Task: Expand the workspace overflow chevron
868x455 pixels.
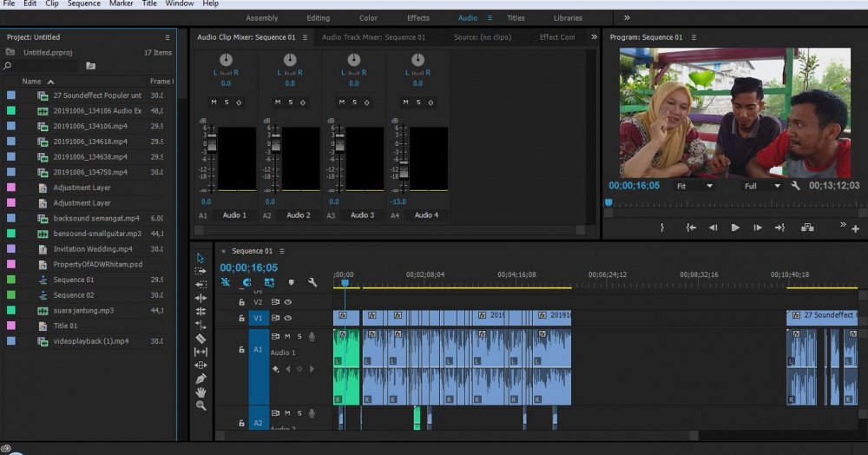Action: point(627,17)
